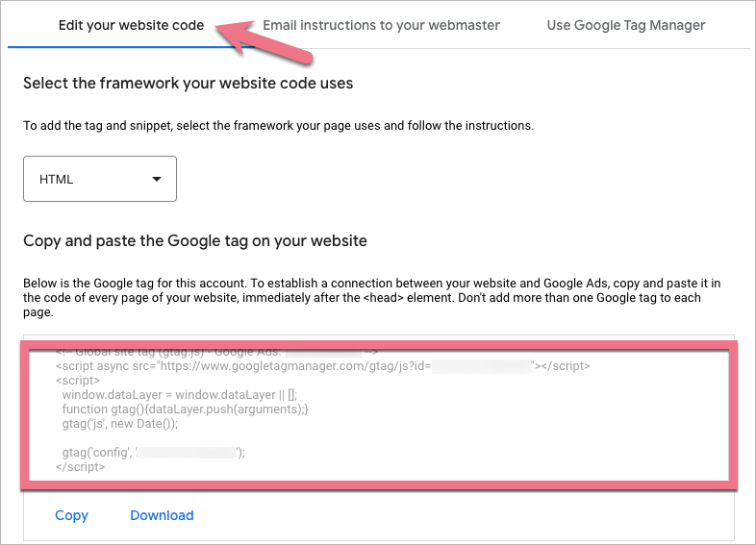The image size is (756, 545).
Task: Click the closing script tag line
Action: tap(80, 467)
